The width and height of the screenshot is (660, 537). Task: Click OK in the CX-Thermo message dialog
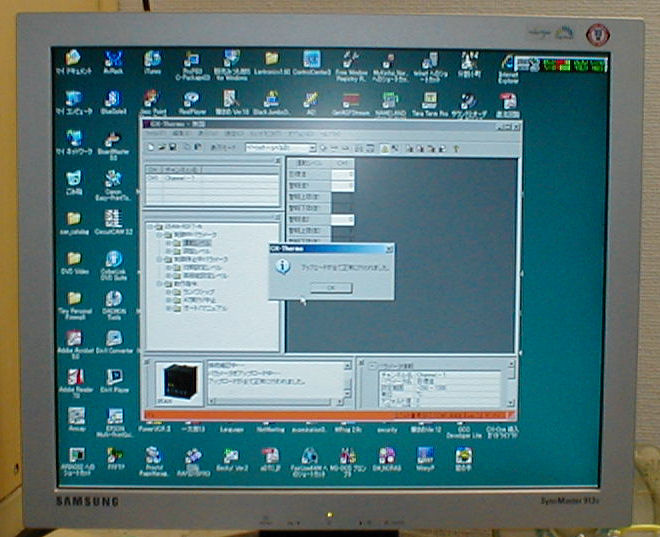[x=331, y=287]
